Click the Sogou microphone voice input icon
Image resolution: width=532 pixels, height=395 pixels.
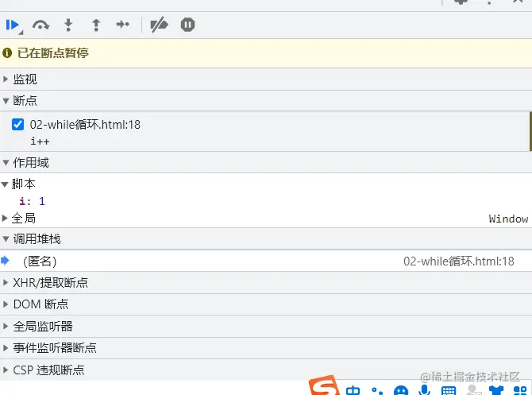pos(425,389)
